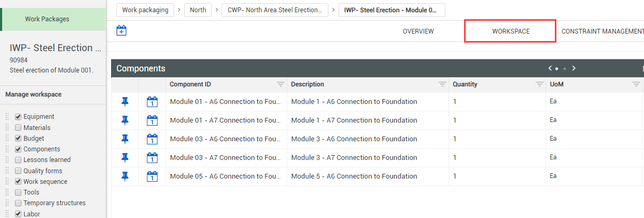
Task: Pin the Module 03 - A7 Connection row
Action: 125,157
